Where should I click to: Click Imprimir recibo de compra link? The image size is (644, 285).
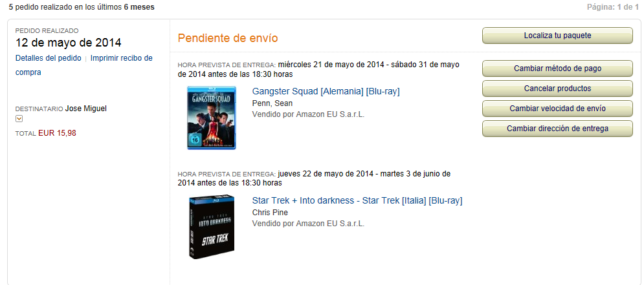click(83, 65)
